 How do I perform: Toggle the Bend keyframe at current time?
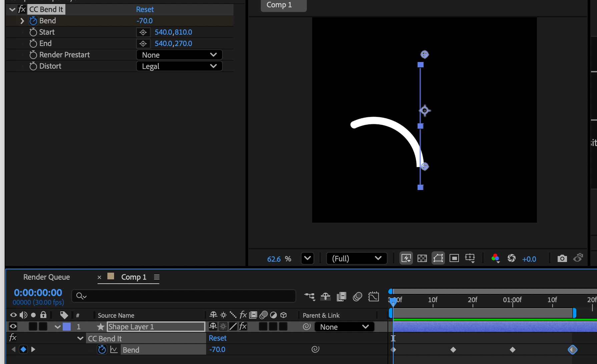coord(23,349)
